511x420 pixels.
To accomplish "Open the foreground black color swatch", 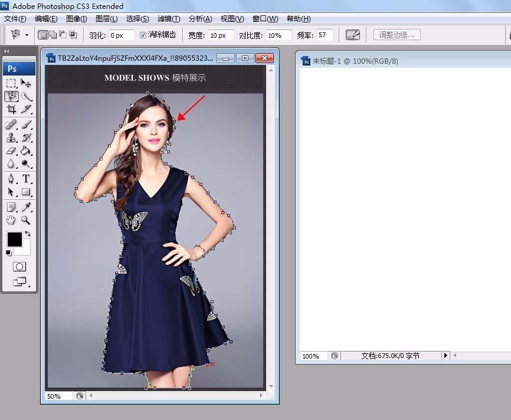I will click(x=14, y=239).
